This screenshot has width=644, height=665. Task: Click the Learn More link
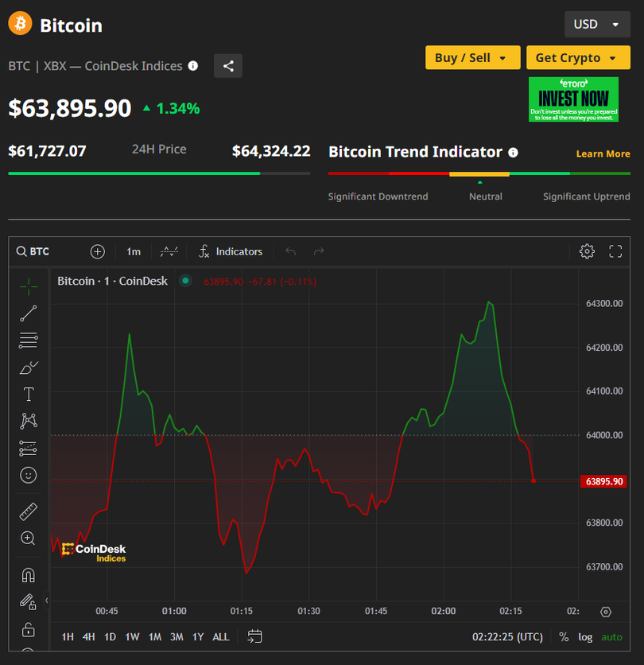603,154
